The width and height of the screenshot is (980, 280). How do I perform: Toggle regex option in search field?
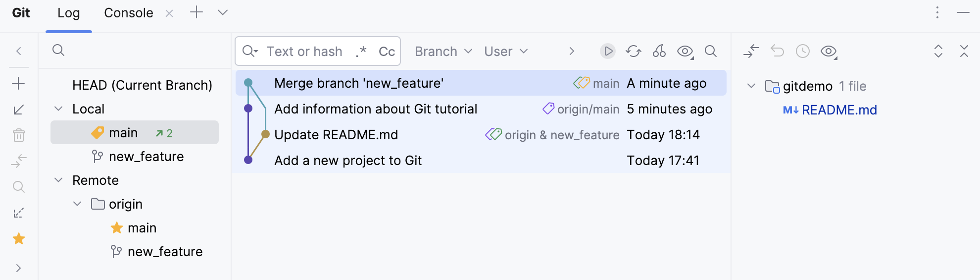click(361, 51)
